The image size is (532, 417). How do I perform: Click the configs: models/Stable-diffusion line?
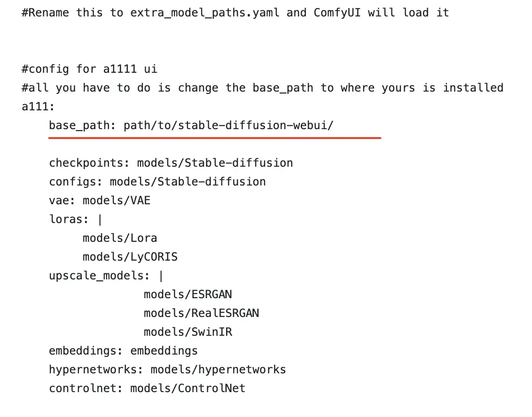pos(157,182)
